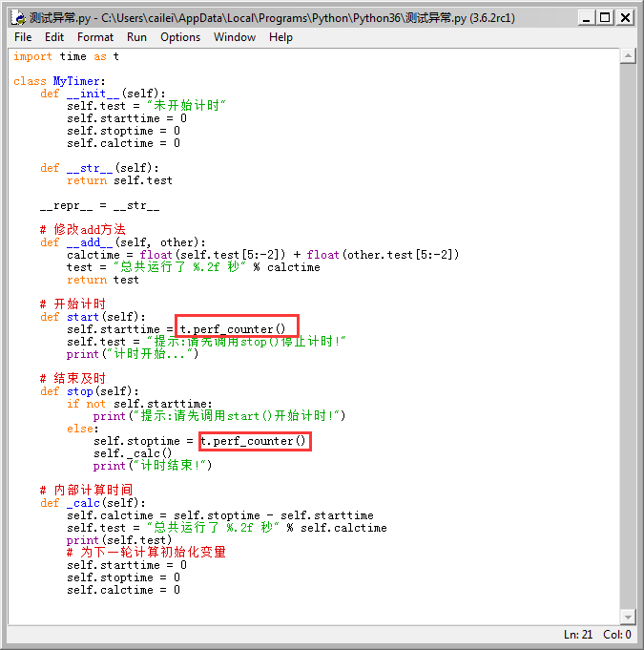
Task: Open the Options menu
Action: tap(180, 37)
